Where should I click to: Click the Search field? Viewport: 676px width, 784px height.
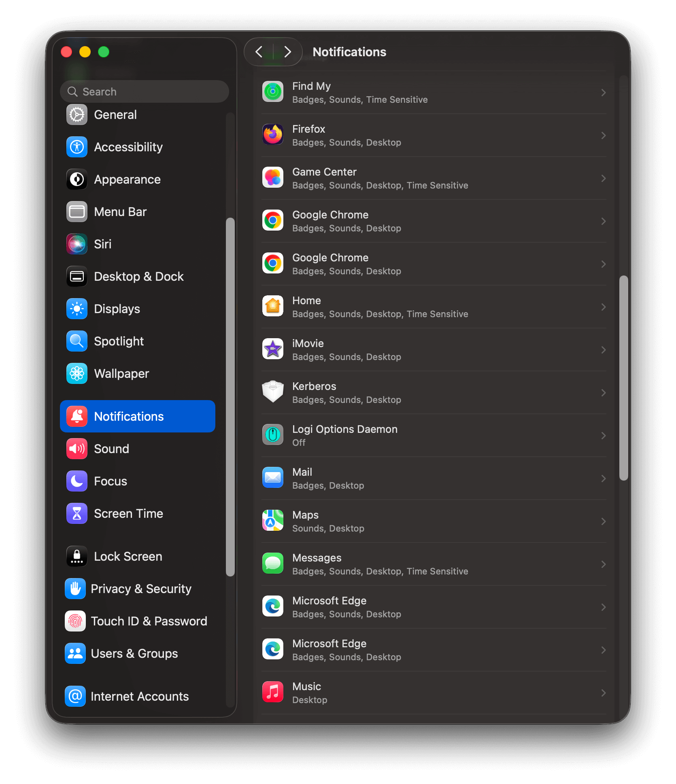point(145,91)
